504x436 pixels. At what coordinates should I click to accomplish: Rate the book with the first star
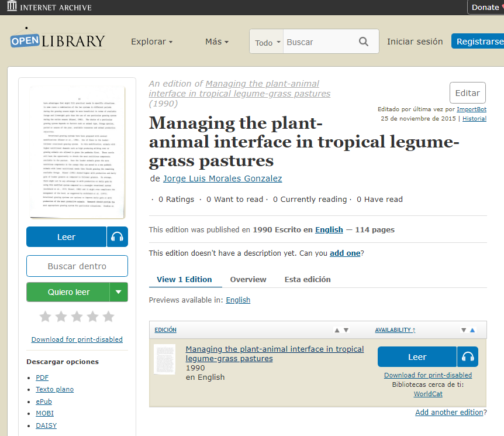point(45,317)
